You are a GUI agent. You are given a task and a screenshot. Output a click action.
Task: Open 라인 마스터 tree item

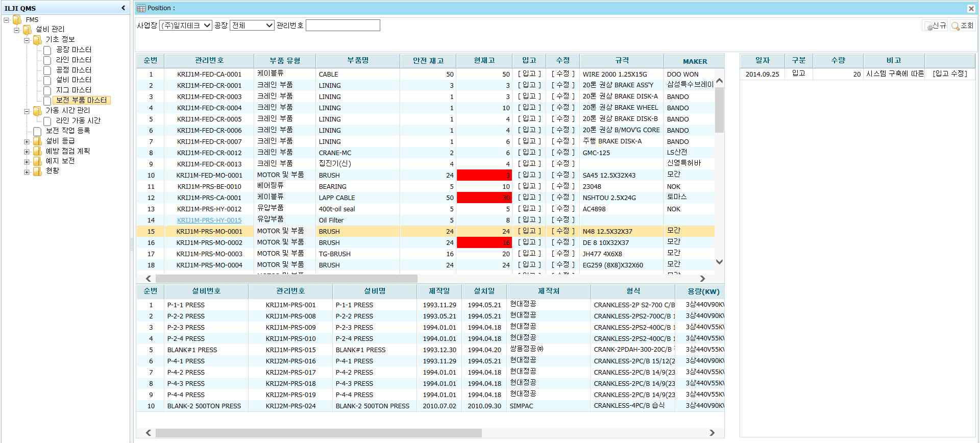click(x=73, y=60)
